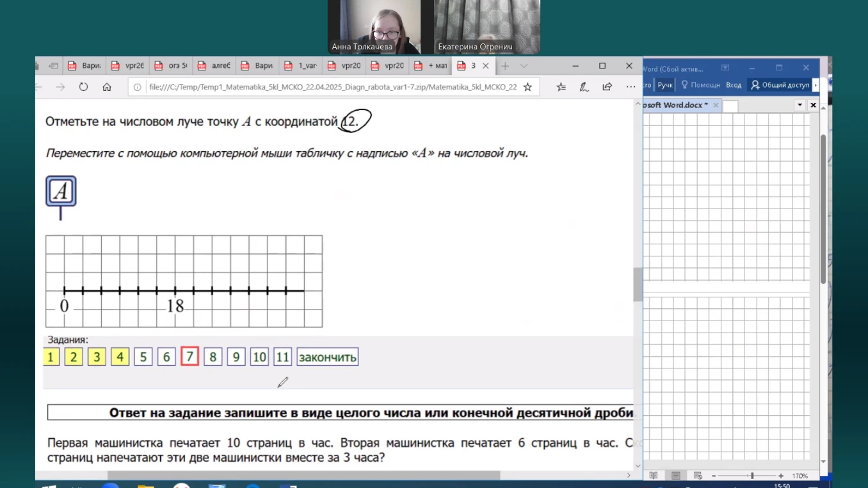Open the Ручк tab in Word ribbon
This screenshot has height=488, width=868.
(665, 85)
